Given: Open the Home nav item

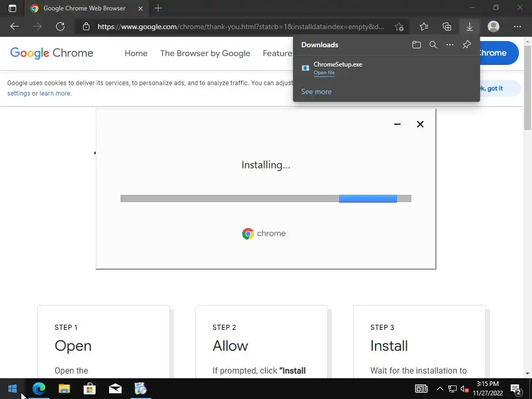Looking at the screenshot, I should point(136,54).
